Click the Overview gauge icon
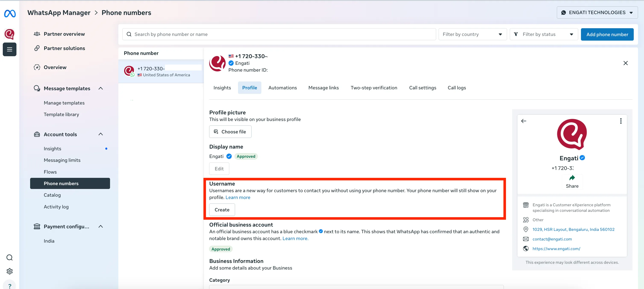The image size is (644, 289). [x=37, y=67]
